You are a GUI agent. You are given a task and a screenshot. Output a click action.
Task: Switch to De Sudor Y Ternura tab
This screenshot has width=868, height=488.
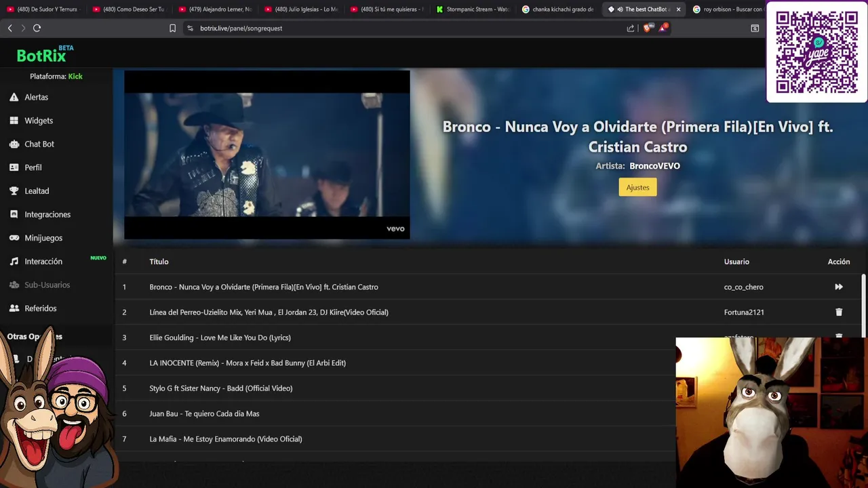(x=43, y=9)
